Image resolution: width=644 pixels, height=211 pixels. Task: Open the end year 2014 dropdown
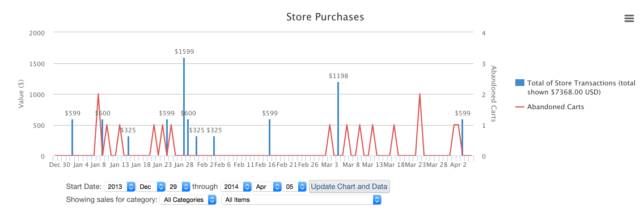(236, 187)
